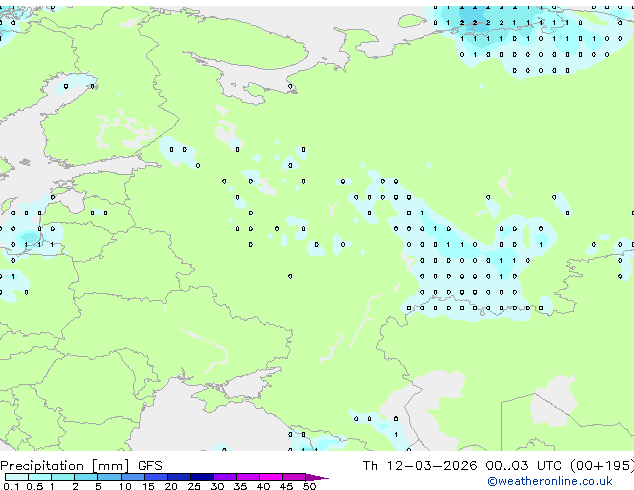The width and height of the screenshot is (634, 490).
Task: Click the over-50 legend arrow tip
Action: (x=317, y=477)
